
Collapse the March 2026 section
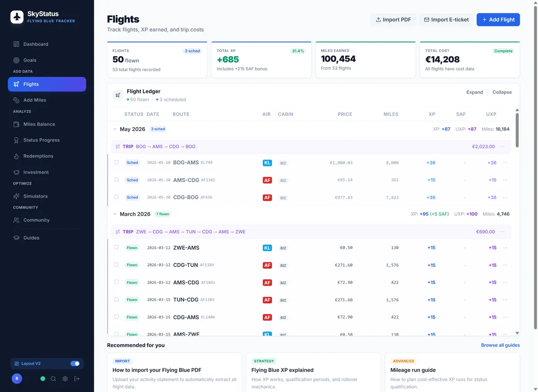(x=115, y=214)
